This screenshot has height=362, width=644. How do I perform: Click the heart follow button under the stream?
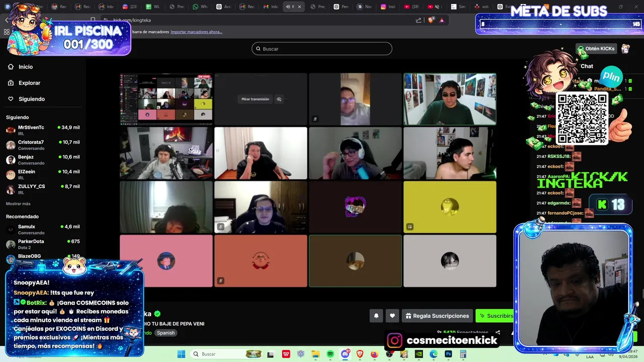pyautogui.click(x=392, y=316)
